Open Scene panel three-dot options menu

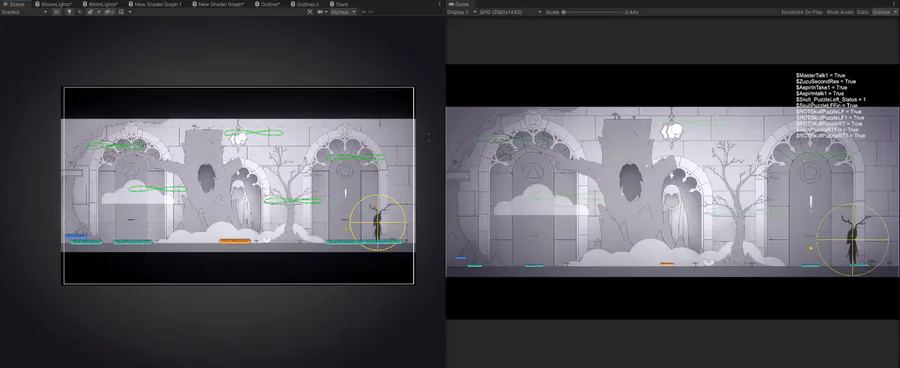tap(440, 4)
